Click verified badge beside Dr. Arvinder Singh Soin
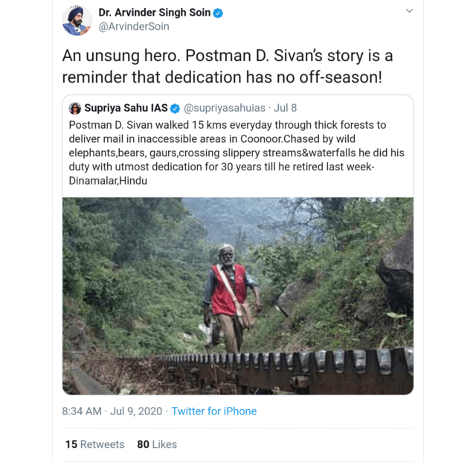The height and width of the screenshot is (462, 476). click(219, 13)
